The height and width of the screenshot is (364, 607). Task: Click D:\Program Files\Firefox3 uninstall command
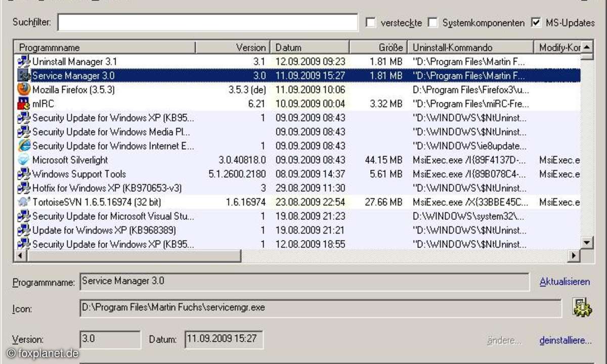[x=470, y=90]
